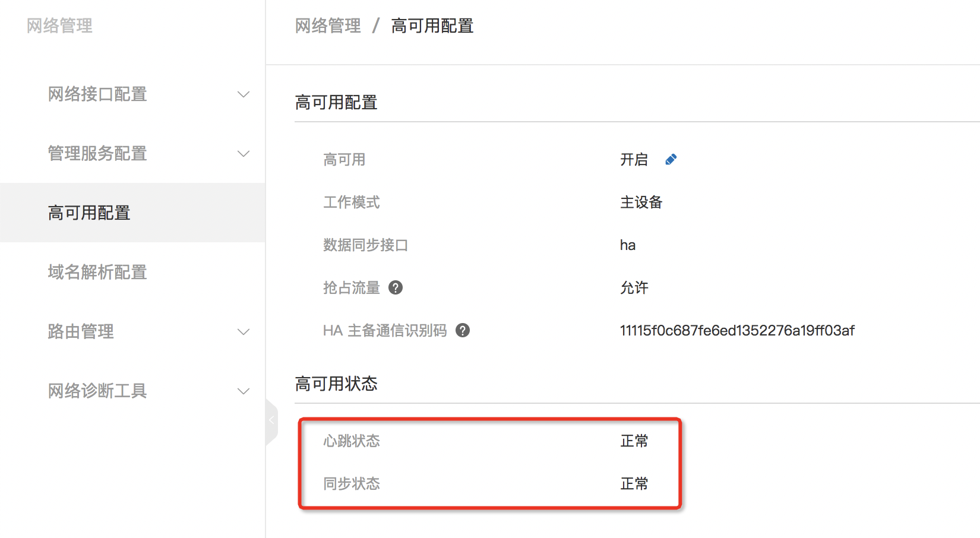Open the 网络接口配置 sidebar item
Screen dimensions: 980x538
pos(97,94)
